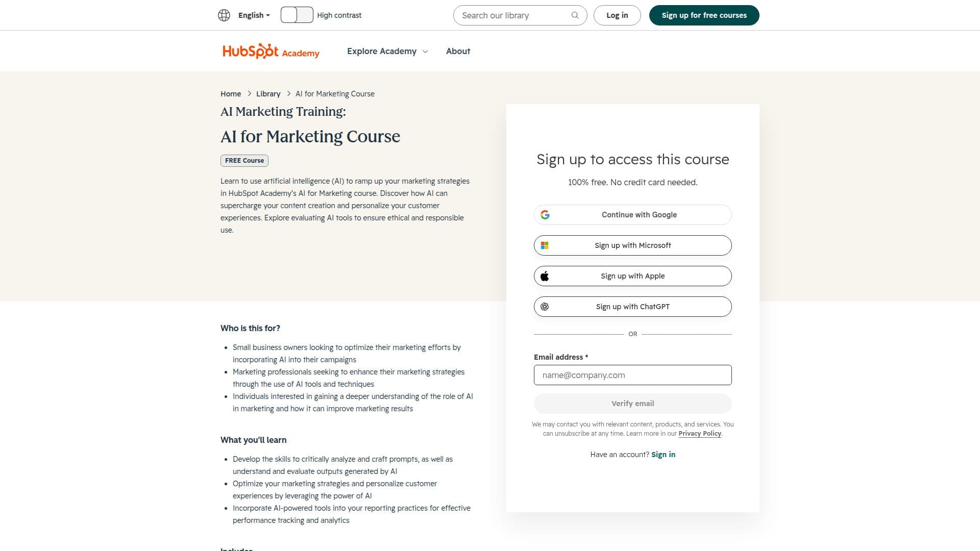Click the Microsoft logo icon
Screen dimensions: 980x551
[545, 245]
